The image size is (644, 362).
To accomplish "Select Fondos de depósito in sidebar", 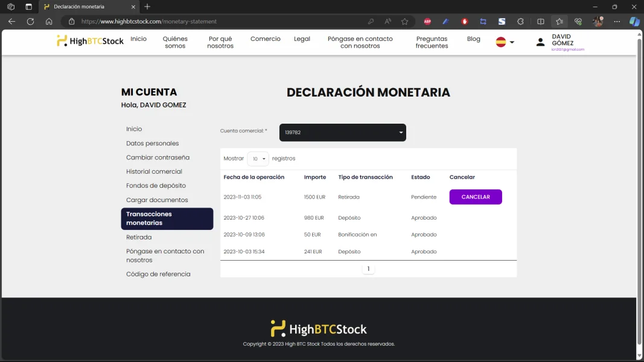I will [156, 186].
